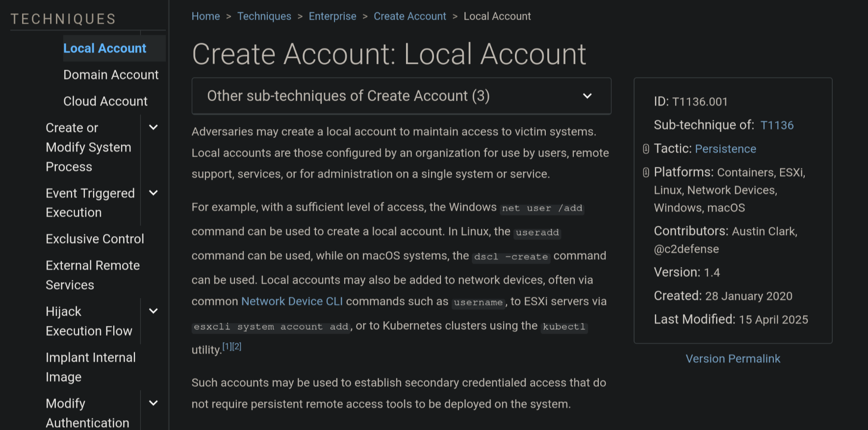Open Implant Internal Image technique
The height and width of the screenshot is (430, 868).
91,367
